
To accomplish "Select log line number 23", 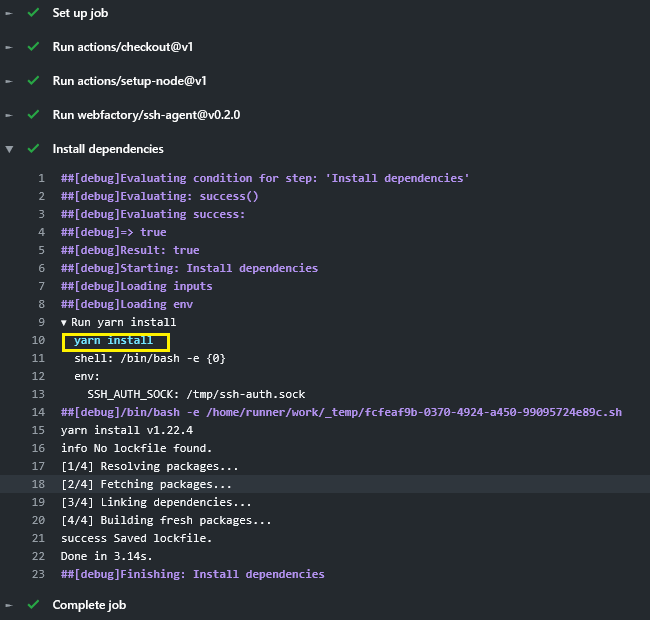I will point(38,574).
